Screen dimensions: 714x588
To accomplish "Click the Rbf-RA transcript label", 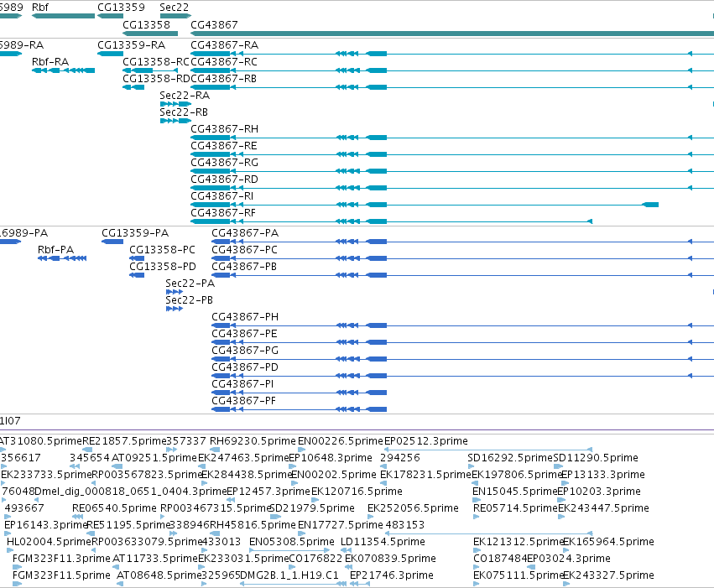I will (50, 62).
